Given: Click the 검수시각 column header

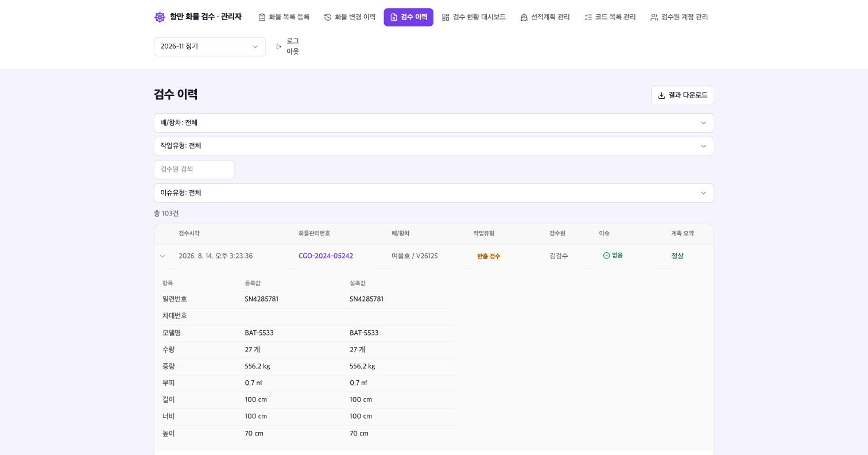Looking at the screenshot, I should point(189,234).
